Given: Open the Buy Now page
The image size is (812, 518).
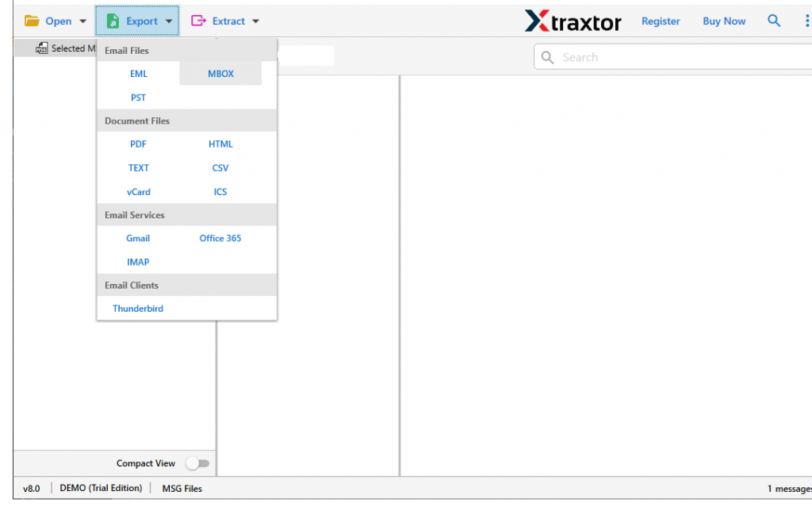Looking at the screenshot, I should 723,21.
